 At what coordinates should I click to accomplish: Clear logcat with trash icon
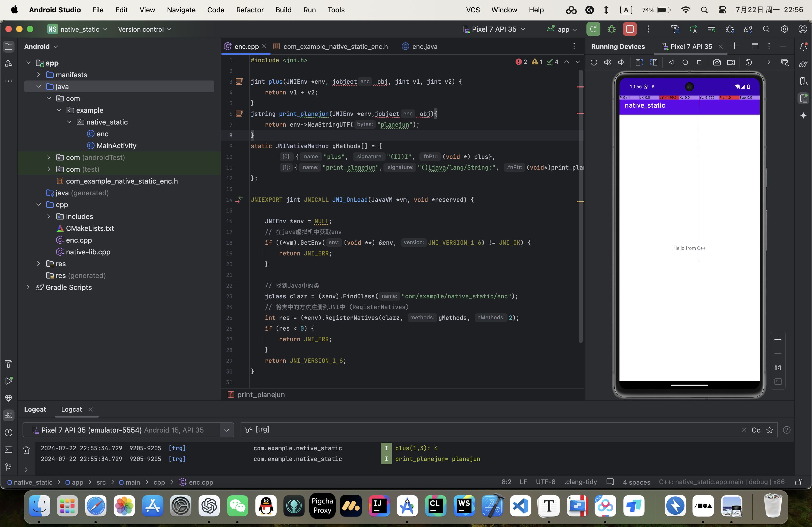tap(26, 450)
